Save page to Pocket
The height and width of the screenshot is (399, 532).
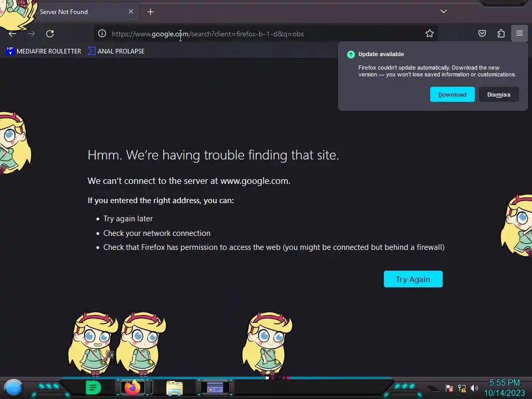click(482, 33)
